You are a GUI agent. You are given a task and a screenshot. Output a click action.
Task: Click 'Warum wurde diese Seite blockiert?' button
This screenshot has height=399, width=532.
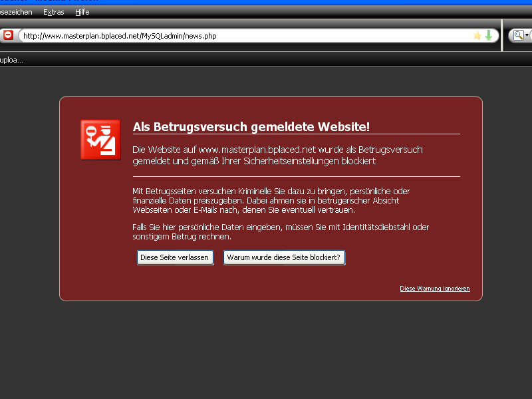pyautogui.click(x=284, y=257)
